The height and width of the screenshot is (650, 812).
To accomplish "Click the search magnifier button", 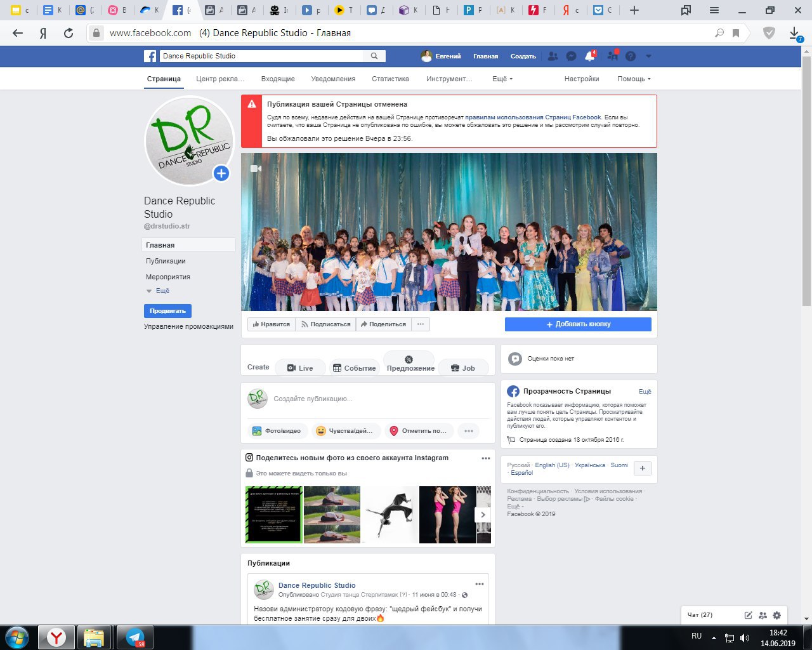I will tap(374, 56).
